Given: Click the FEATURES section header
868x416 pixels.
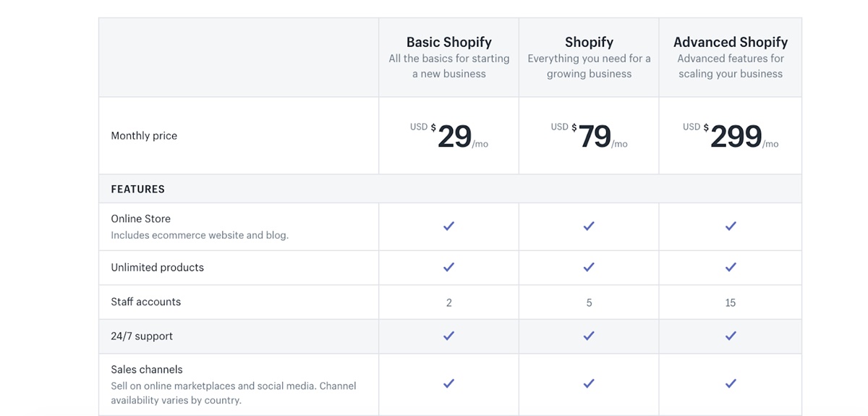Looking at the screenshot, I should pyautogui.click(x=137, y=189).
